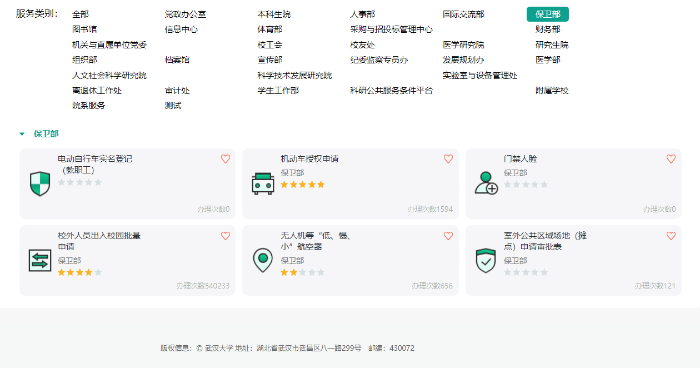Open the location pin icon for 无人机 service

[x=263, y=260]
